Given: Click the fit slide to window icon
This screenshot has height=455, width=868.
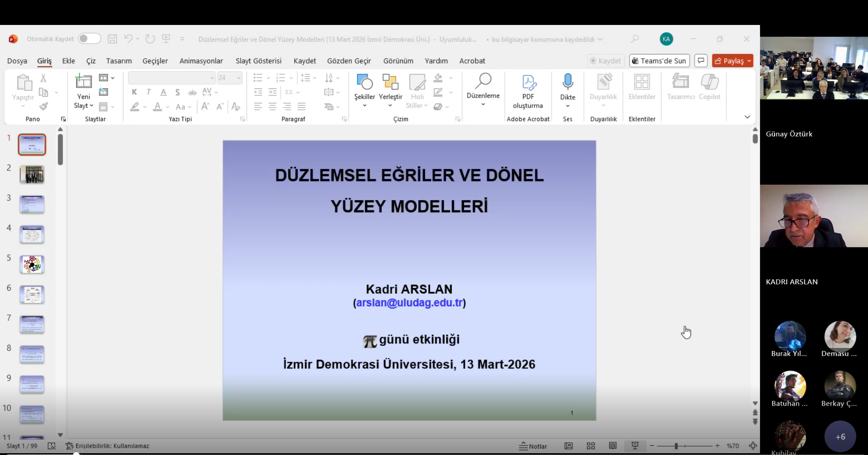Looking at the screenshot, I should tap(753, 446).
